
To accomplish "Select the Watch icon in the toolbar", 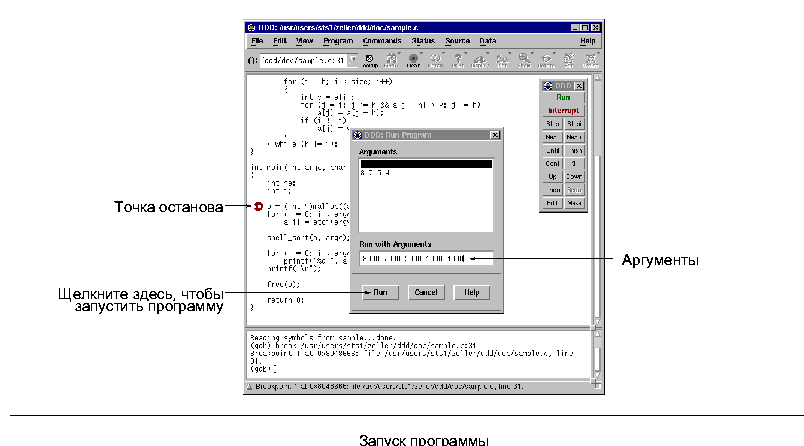I will [436, 60].
